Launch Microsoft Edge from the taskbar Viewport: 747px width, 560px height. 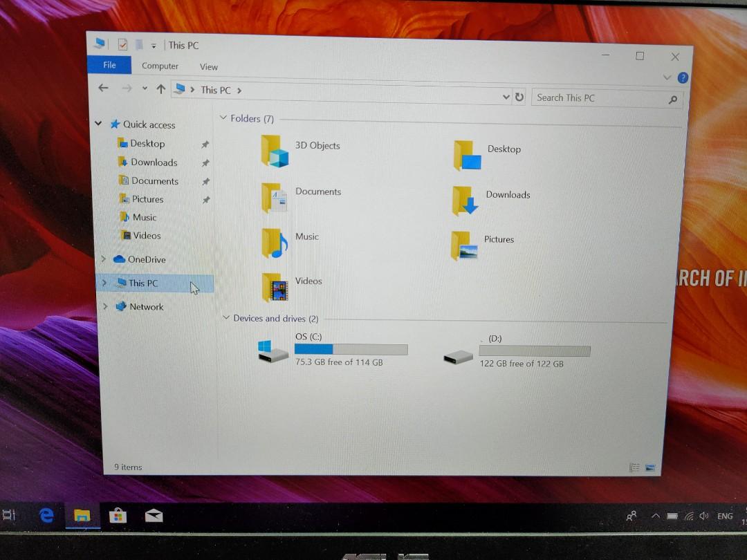click(x=46, y=515)
